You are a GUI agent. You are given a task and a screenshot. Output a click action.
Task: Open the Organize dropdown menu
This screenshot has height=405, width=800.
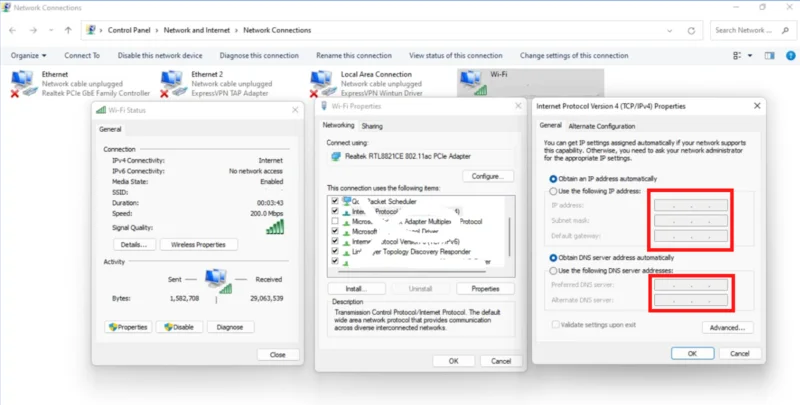(29, 55)
